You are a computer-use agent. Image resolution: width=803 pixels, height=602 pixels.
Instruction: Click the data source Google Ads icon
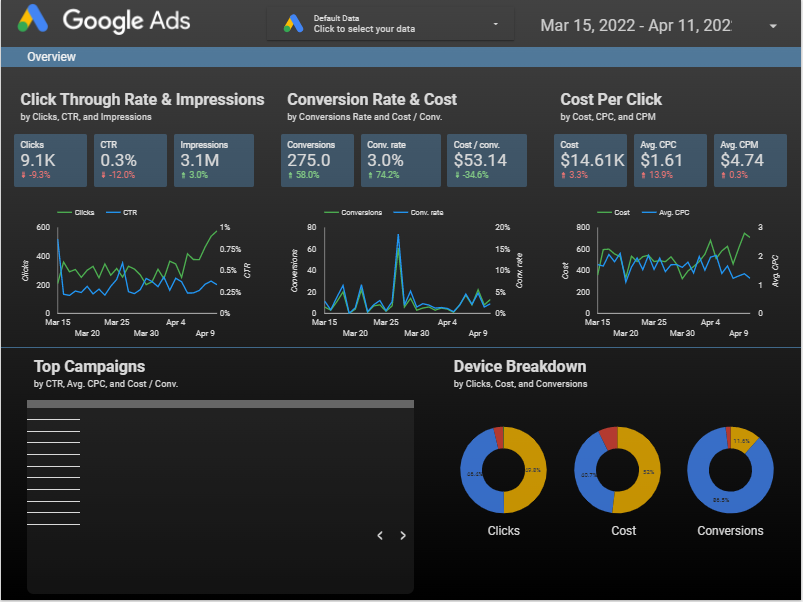tap(293, 24)
